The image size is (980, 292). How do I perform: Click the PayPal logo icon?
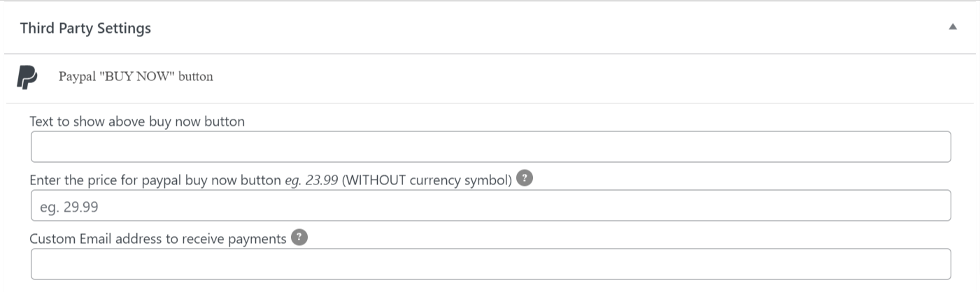[27, 77]
